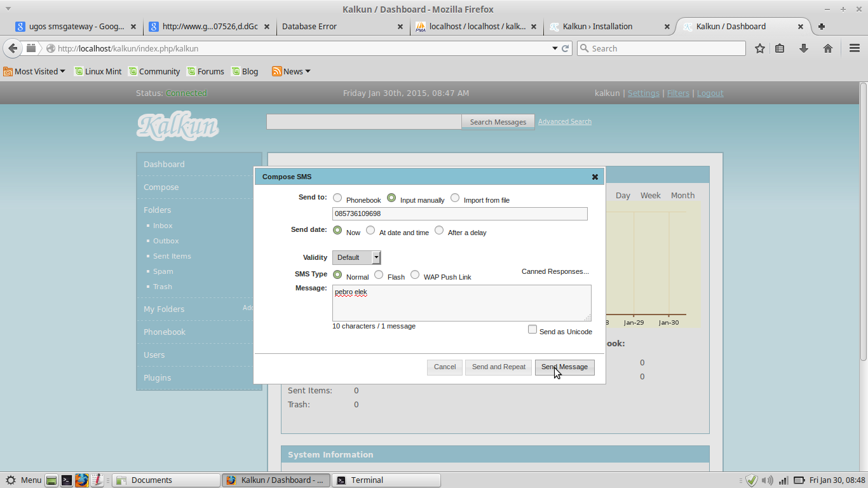Set SMS type to WAP Push Link
This screenshot has height=488, width=868.
coord(415,274)
